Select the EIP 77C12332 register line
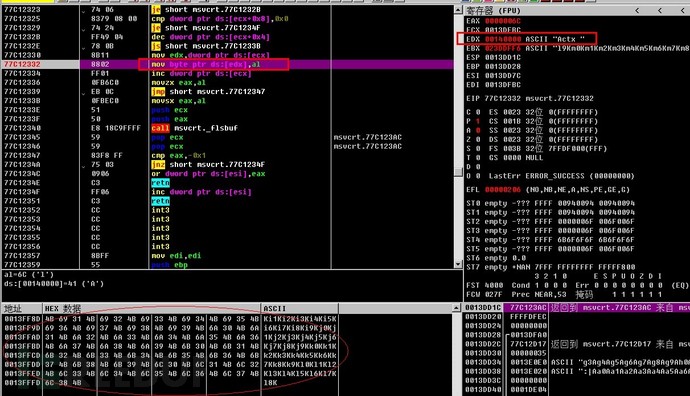The height and width of the screenshot is (396, 690). click(530, 99)
